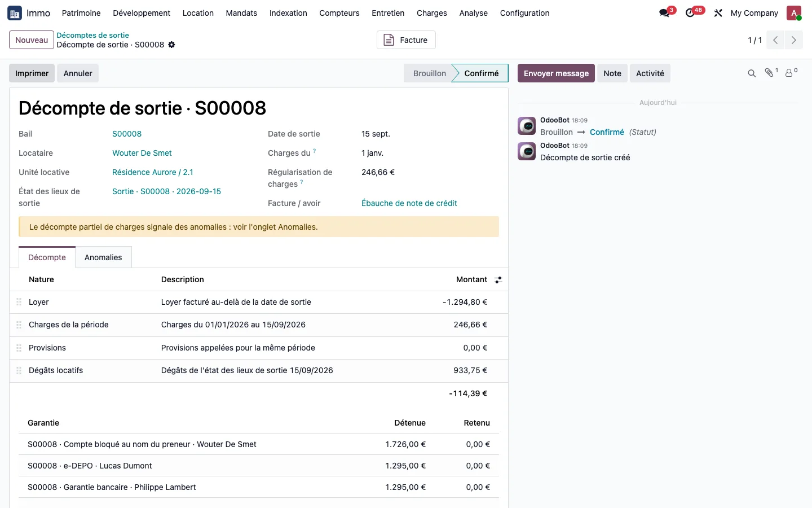Image resolution: width=812 pixels, height=508 pixels.
Task: Open the record actions gear icon
Action: 171,45
